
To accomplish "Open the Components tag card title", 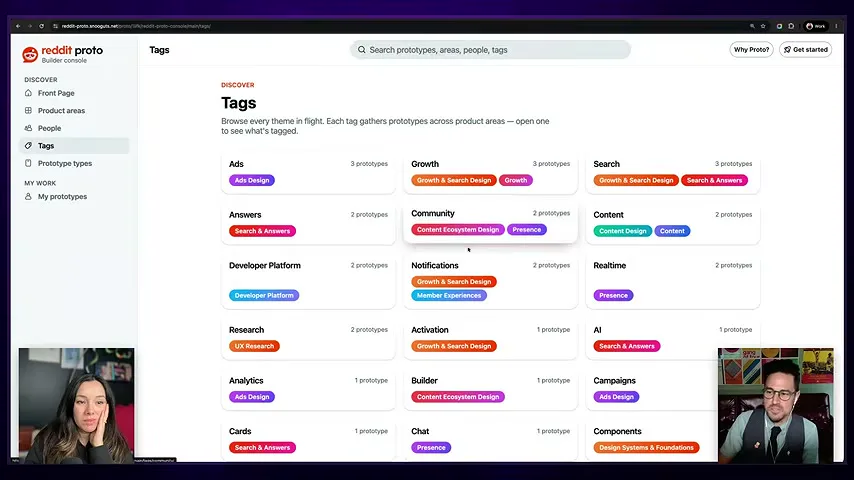I will [x=617, y=431].
